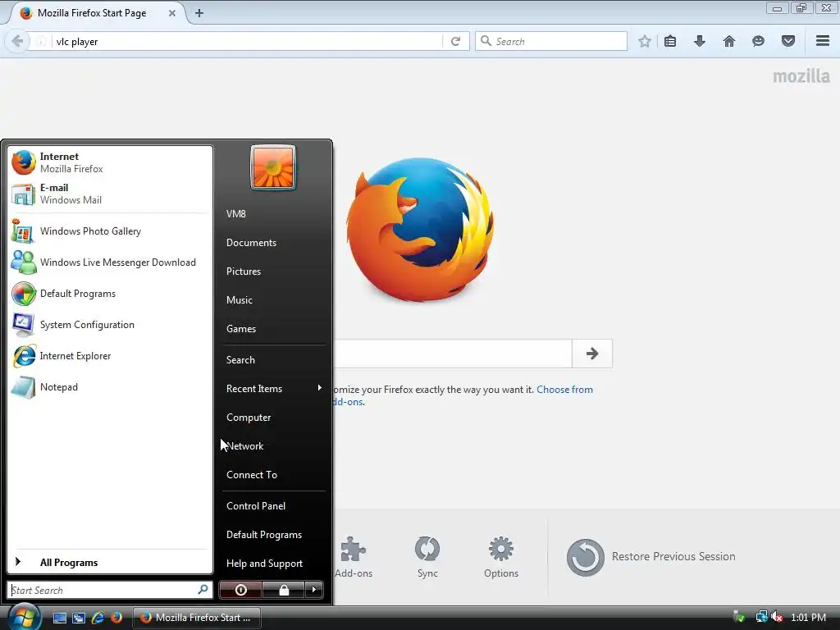Click Show Desktop quick launch icon
The image size is (840, 630).
[x=59, y=618]
